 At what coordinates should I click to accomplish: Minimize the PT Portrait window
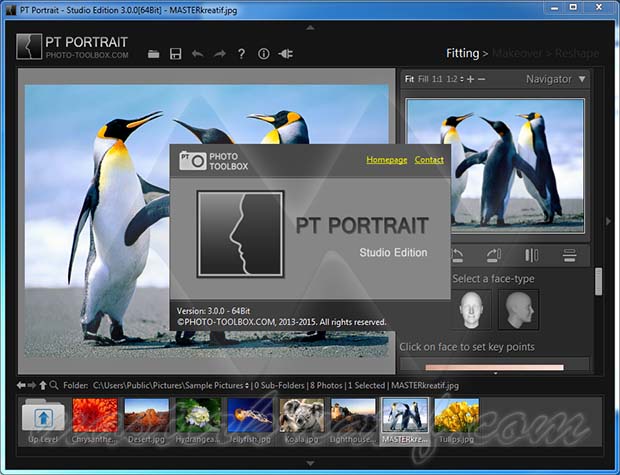554,7
